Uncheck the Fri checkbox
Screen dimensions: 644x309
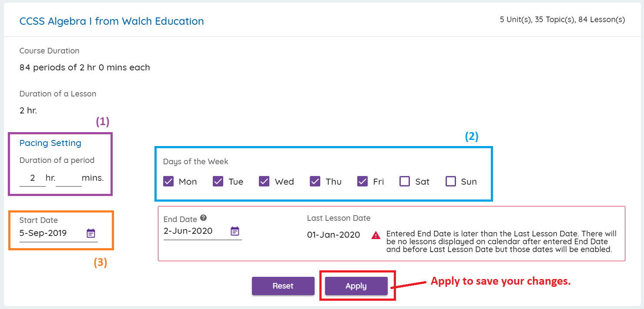[x=362, y=181]
